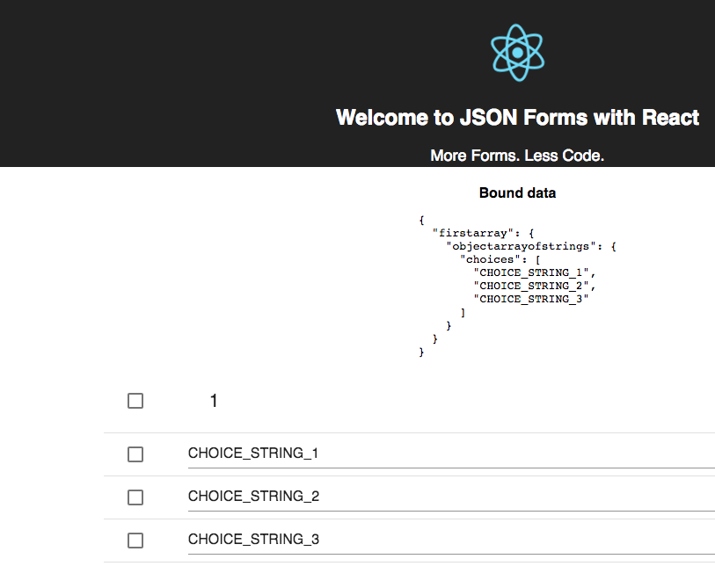Image resolution: width=715 pixels, height=588 pixels.
Task: Click "CHOICE_STRING_2" value in bound data JSON
Action: (531, 286)
